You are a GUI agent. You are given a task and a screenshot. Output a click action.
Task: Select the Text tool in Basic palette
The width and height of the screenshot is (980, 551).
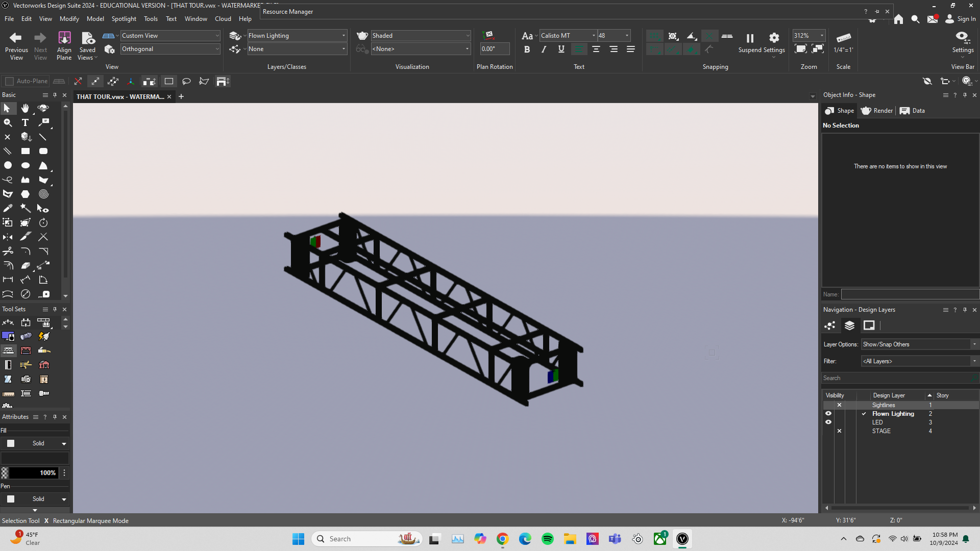[25, 123]
